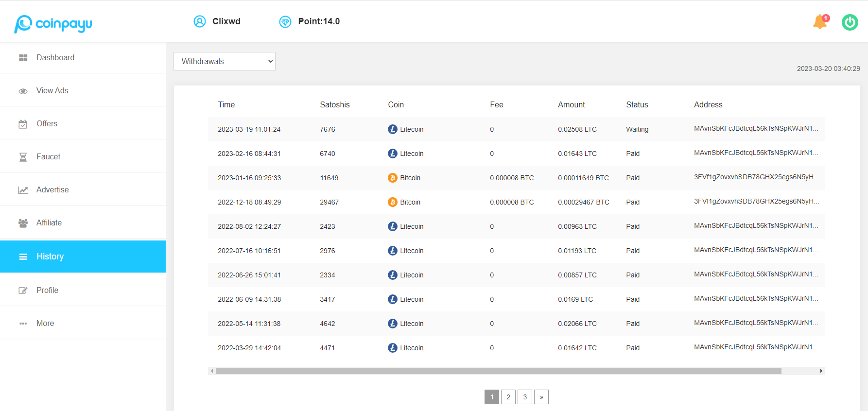This screenshot has height=411, width=868.
Task: Click the Advertise chart icon
Action: 23,190
